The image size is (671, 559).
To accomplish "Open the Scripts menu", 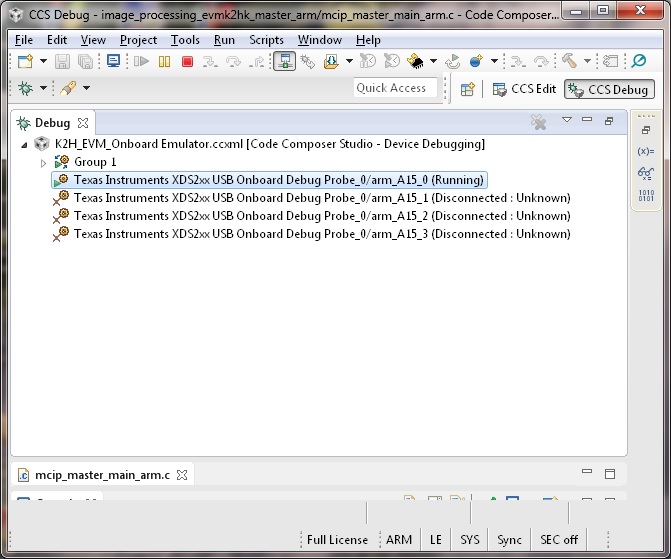I will [x=266, y=40].
